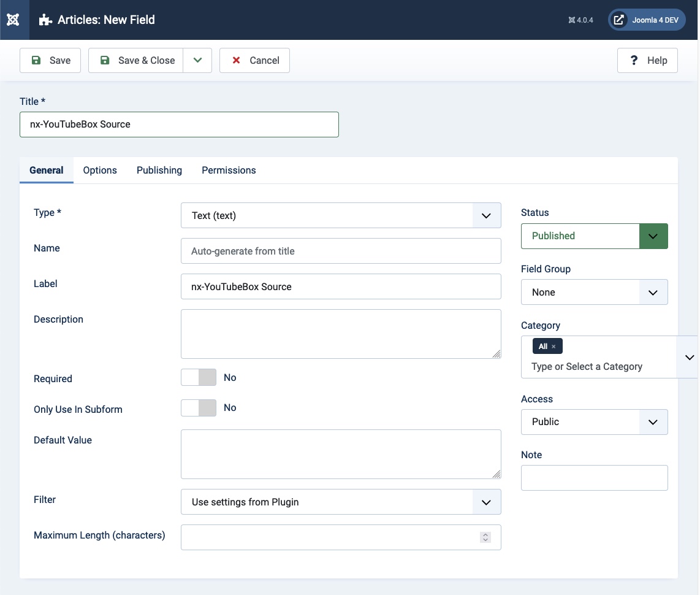Click the Field Group label
Screen dimensions: 700x595
(x=546, y=269)
